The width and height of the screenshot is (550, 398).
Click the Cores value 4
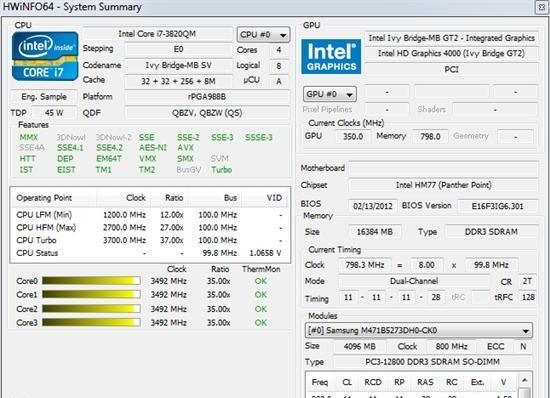point(279,50)
